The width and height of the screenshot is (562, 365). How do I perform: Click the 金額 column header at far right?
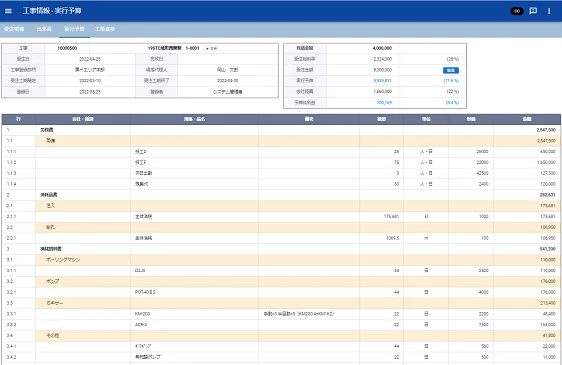(527, 119)
